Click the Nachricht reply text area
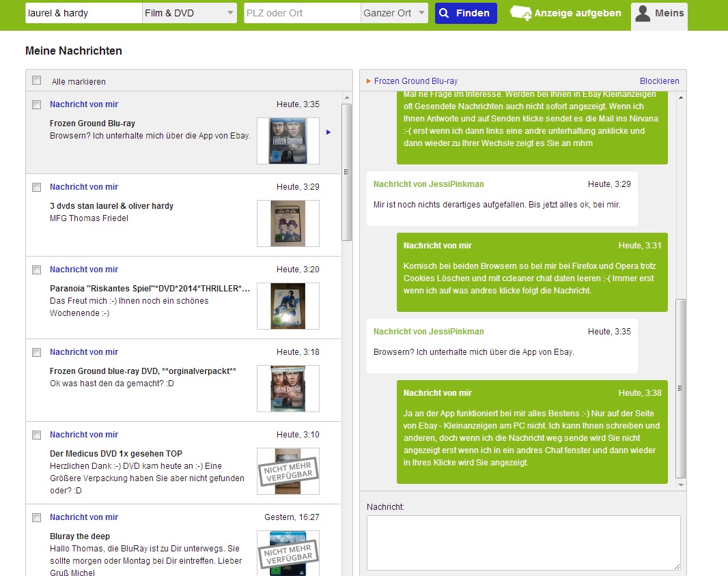 523,543
